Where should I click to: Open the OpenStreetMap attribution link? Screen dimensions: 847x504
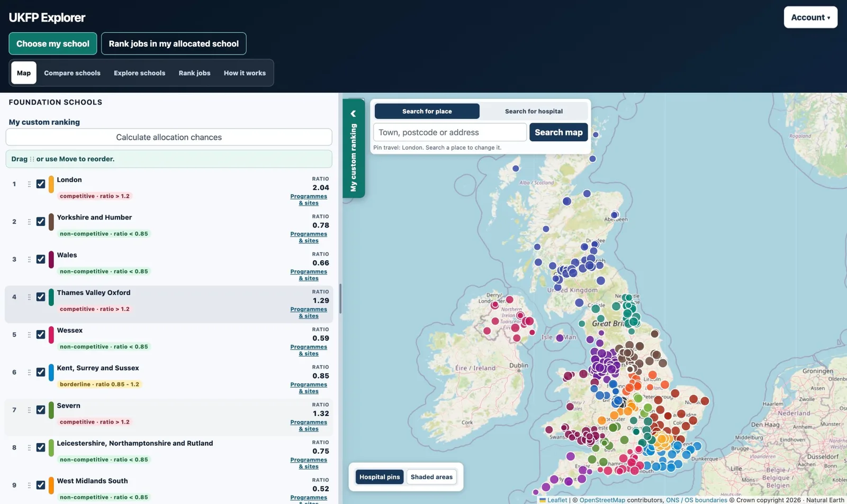(x=602, y=500)
